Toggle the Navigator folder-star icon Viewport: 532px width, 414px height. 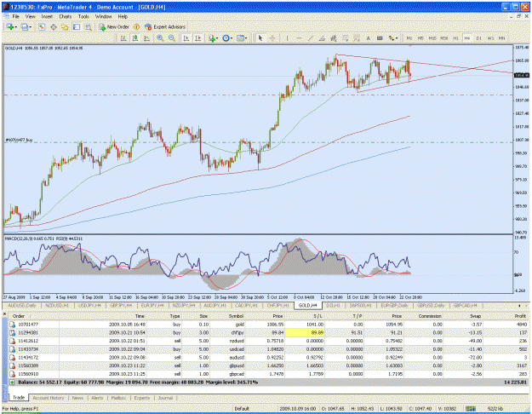pyautogui.click(x=65, y=26)
